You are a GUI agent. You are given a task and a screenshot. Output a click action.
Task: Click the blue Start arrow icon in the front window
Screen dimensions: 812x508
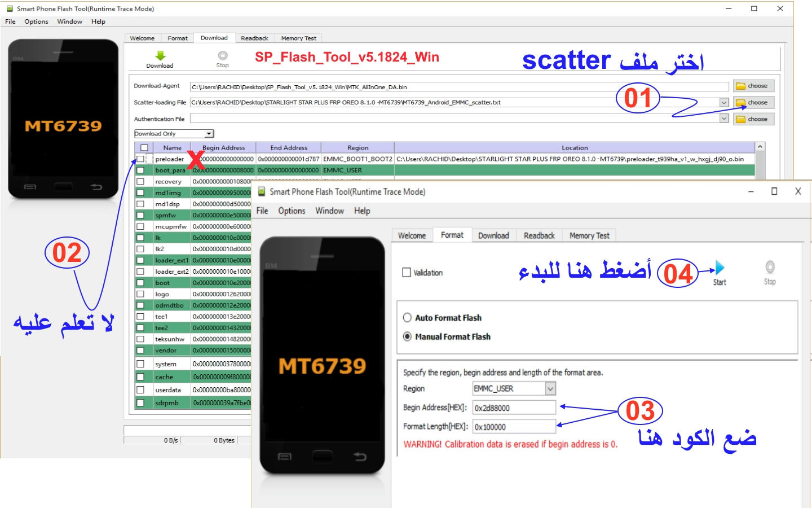click(720, 268)
